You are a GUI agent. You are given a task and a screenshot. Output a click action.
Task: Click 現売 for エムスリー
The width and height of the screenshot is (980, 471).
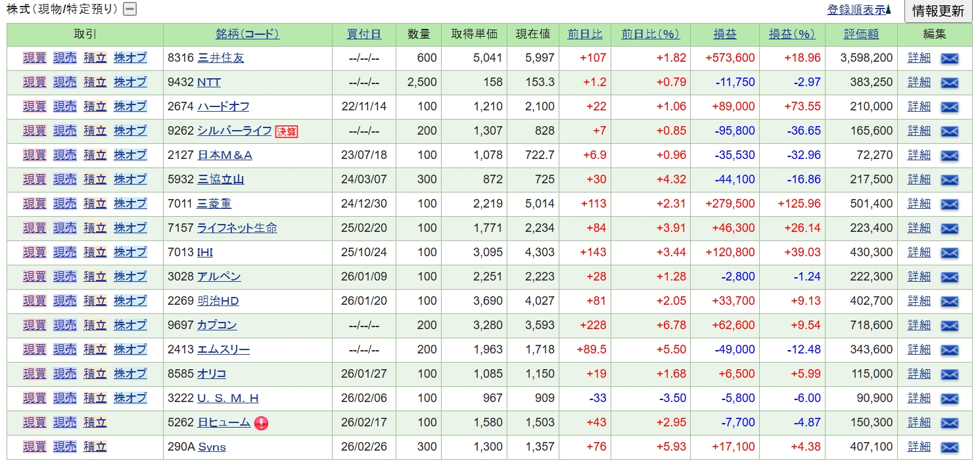coord(65,349)
